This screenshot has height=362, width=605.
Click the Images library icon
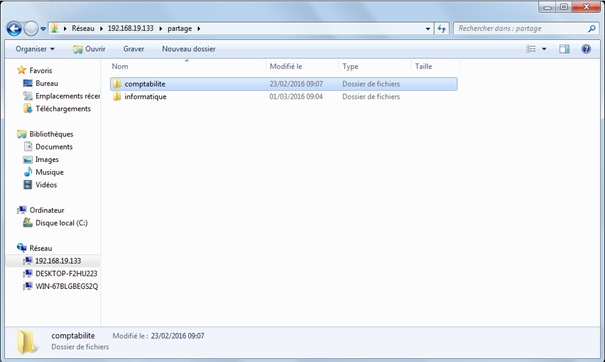(28, 159)
